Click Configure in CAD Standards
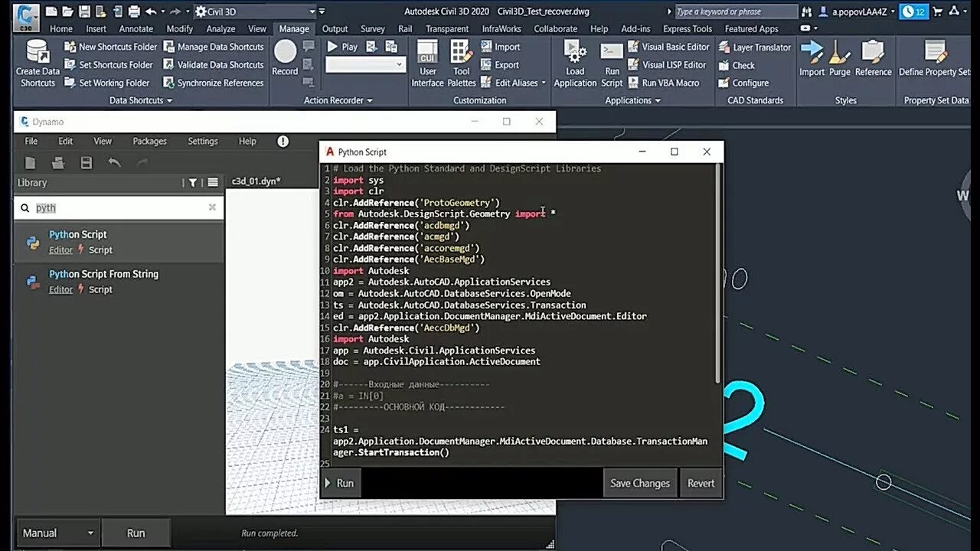 pos(743,83)
